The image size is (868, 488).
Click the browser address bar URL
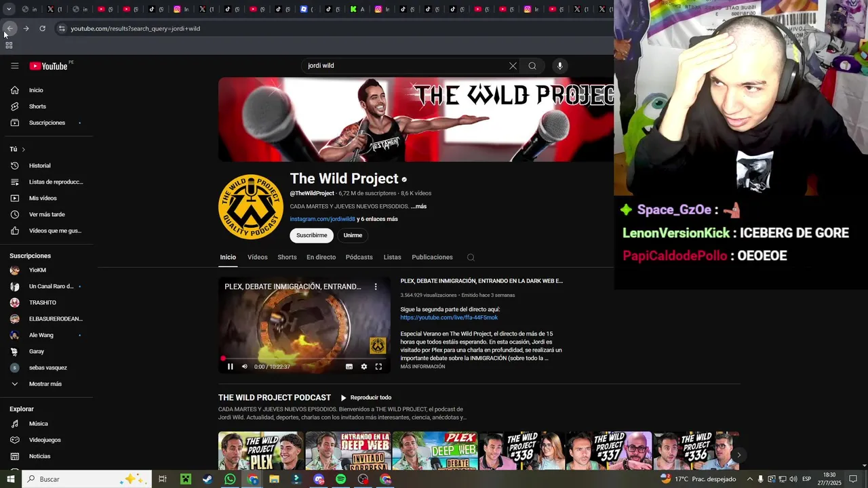(135, 28)
